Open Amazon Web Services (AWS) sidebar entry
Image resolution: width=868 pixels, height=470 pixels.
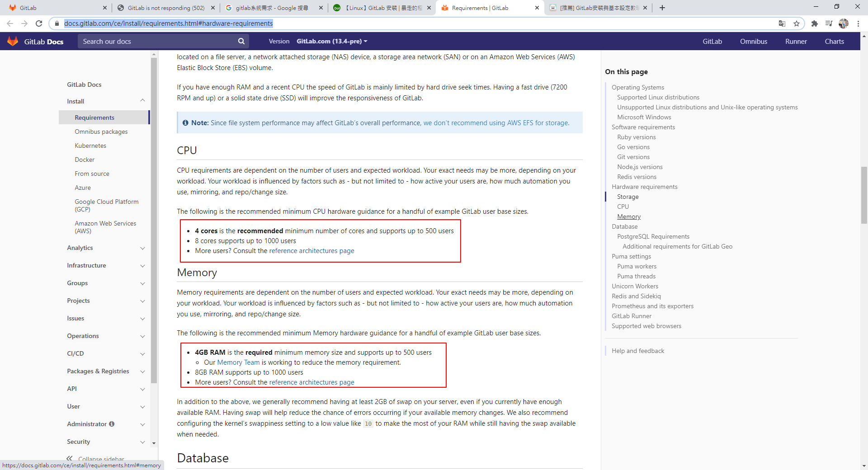(105, 227)
